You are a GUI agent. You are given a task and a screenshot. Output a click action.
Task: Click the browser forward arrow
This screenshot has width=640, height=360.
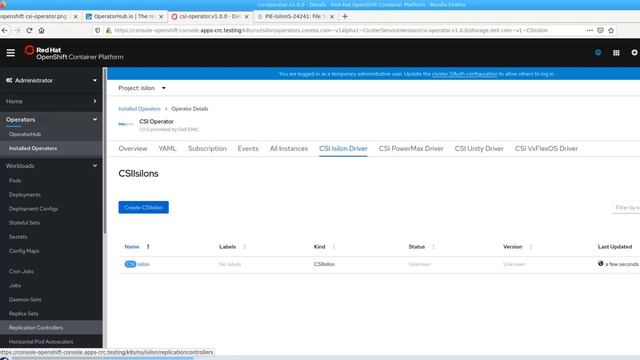tap(17, 30)
